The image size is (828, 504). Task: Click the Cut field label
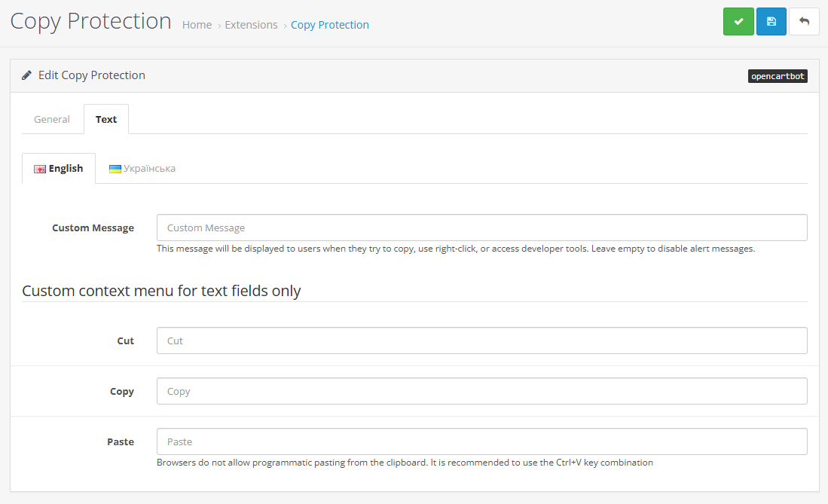pos(125,341)
